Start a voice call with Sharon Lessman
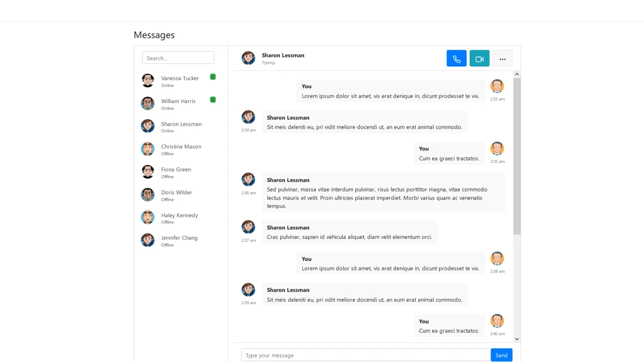This screenshot has height=362, width=644. [x=456, y=58]
